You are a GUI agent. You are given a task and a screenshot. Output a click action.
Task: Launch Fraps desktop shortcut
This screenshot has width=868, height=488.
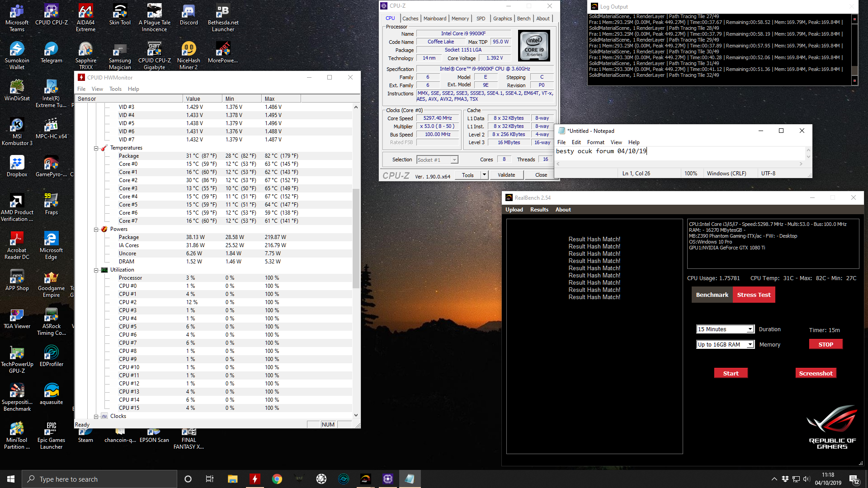[51, 205]
